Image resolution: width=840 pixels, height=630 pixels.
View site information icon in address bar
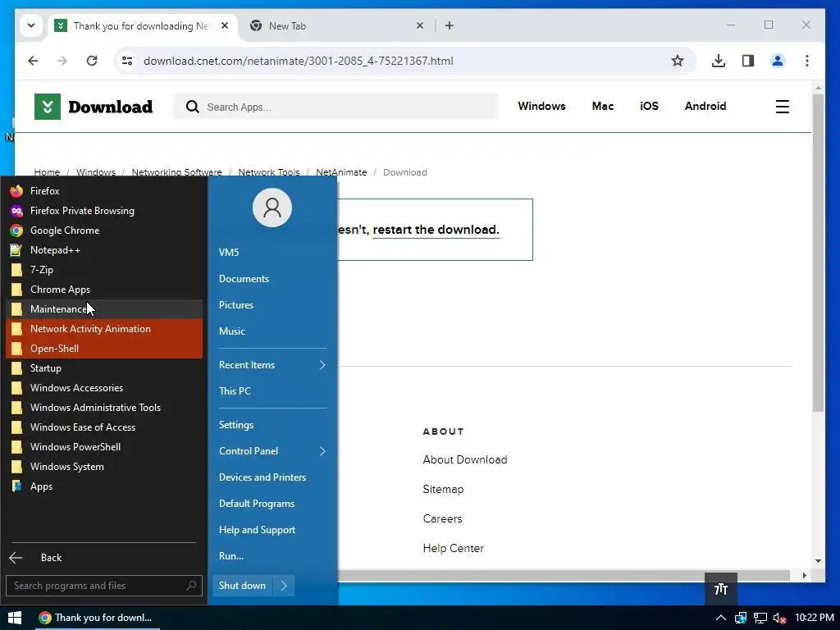tap(127, 61)
